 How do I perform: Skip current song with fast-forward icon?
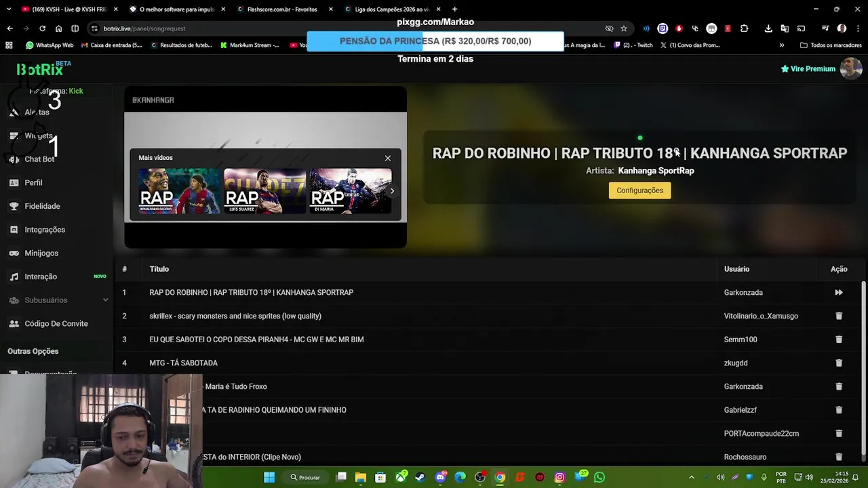839,293
